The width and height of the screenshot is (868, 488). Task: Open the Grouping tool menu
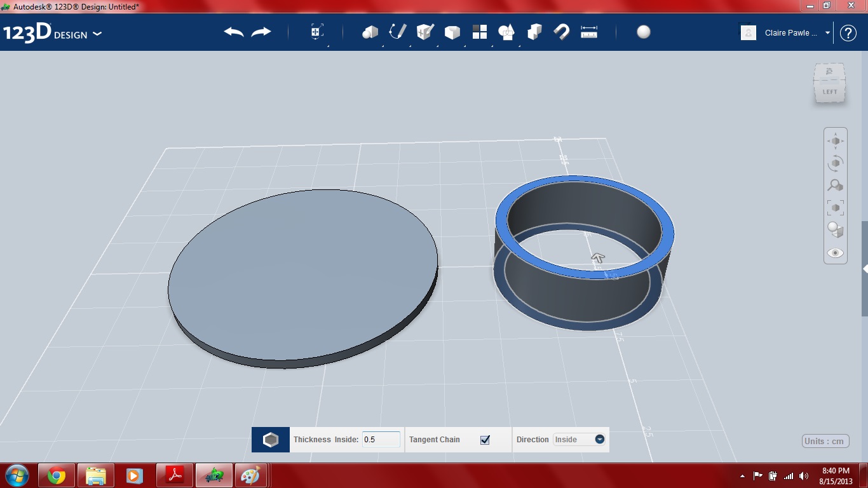(x=506, y=32)
